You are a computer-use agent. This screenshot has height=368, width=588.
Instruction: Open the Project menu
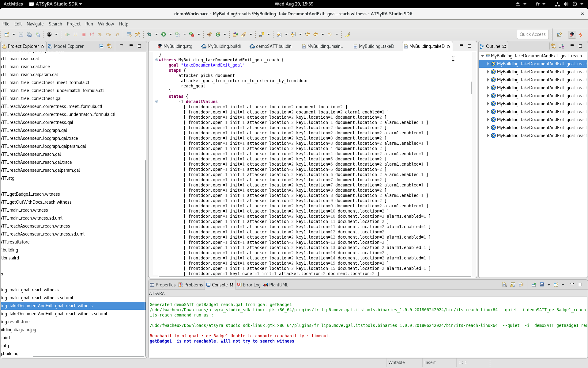point(73,24)
